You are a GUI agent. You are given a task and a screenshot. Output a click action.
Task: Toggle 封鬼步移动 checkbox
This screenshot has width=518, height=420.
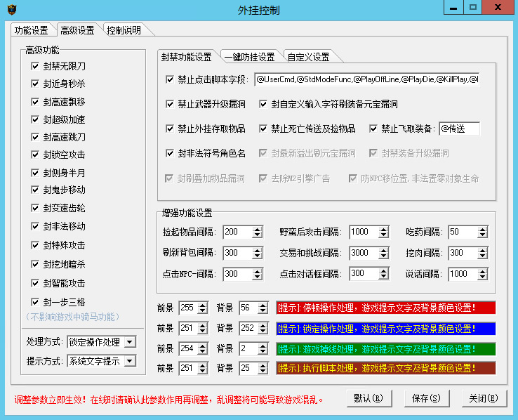(34, 190)
